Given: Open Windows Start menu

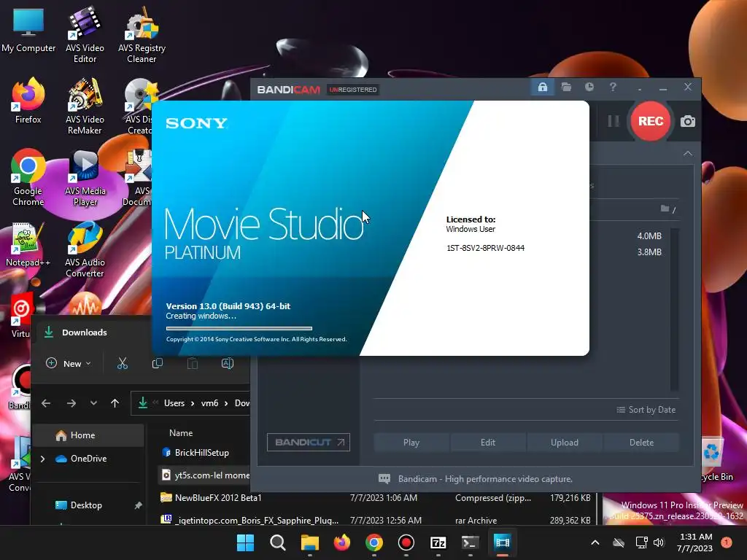Looking at the screenshot, I should coord(245,542).
